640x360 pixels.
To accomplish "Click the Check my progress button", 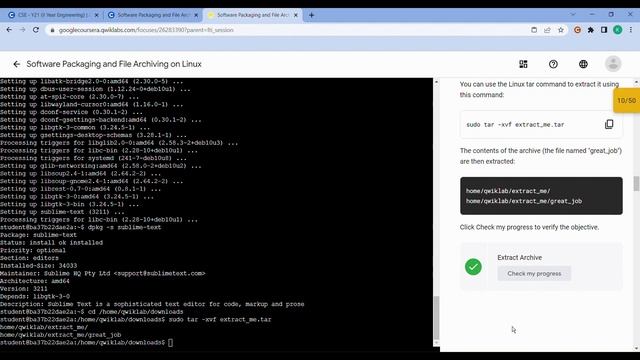I will 534,273.
